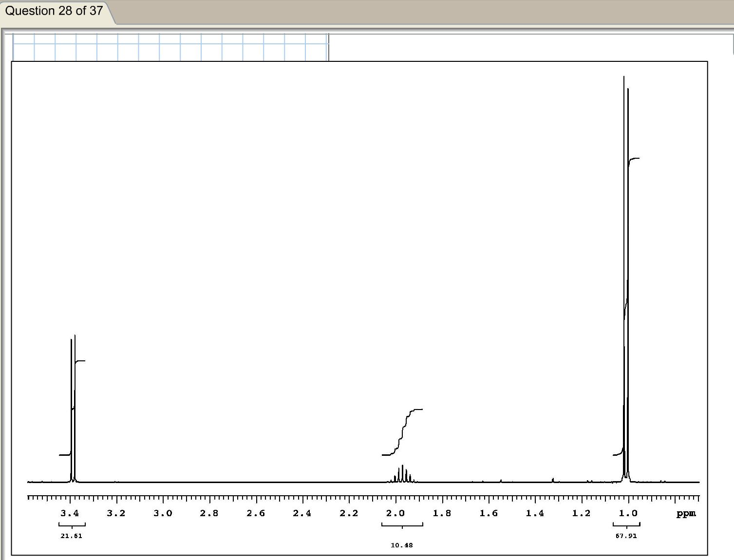Click the integral trace beside the 3.4 ppm peak

(x=80, y=361)
